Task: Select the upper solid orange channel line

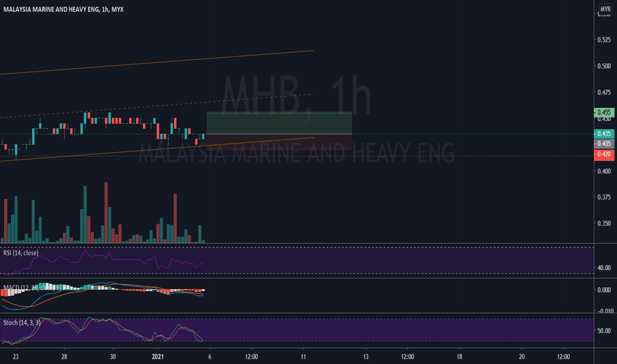Action: coord(158,62)
